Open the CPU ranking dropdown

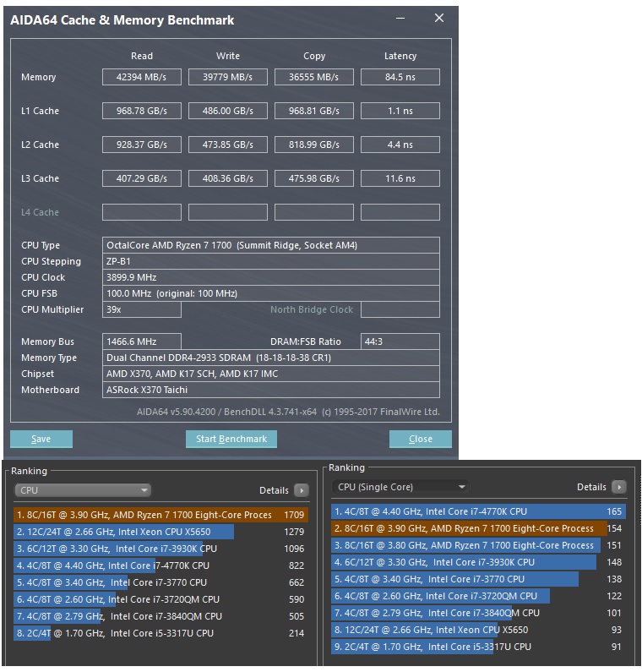tap(83, 490)
